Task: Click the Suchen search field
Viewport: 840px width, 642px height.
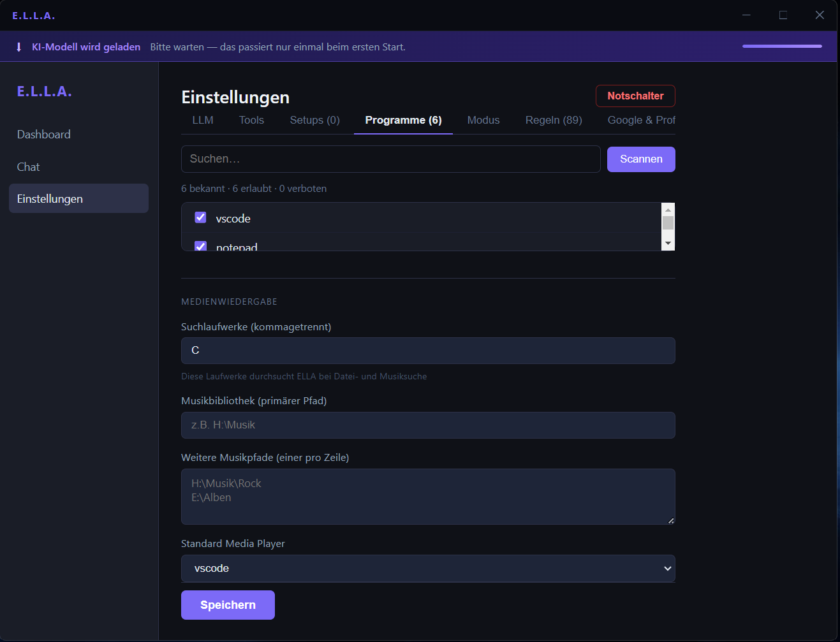Action: point(391,159)
